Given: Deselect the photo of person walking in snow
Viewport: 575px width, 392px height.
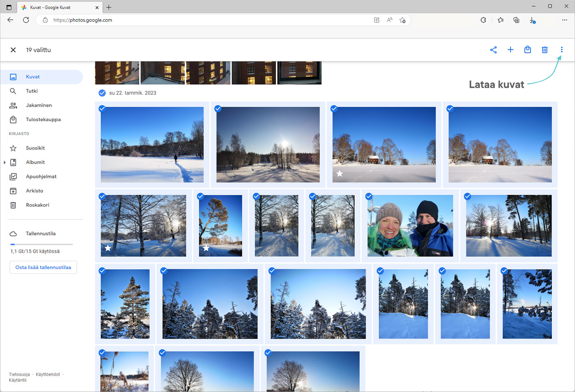Looking at the screenshot, I should 102,108.
